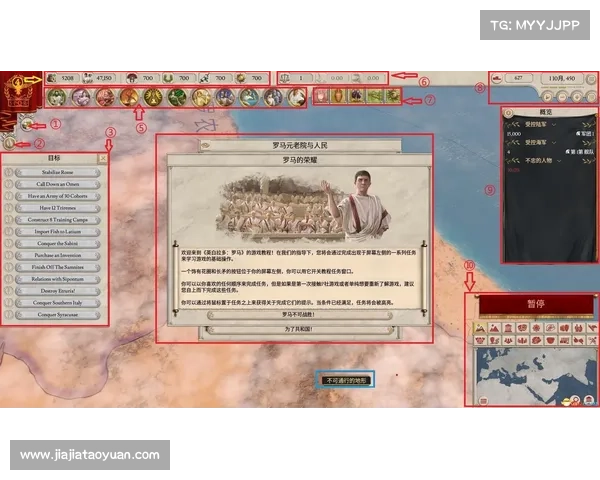Collapse the 不忠的人物 section chevron
This screenshot has height=480, width=600.
pos(559,161)
